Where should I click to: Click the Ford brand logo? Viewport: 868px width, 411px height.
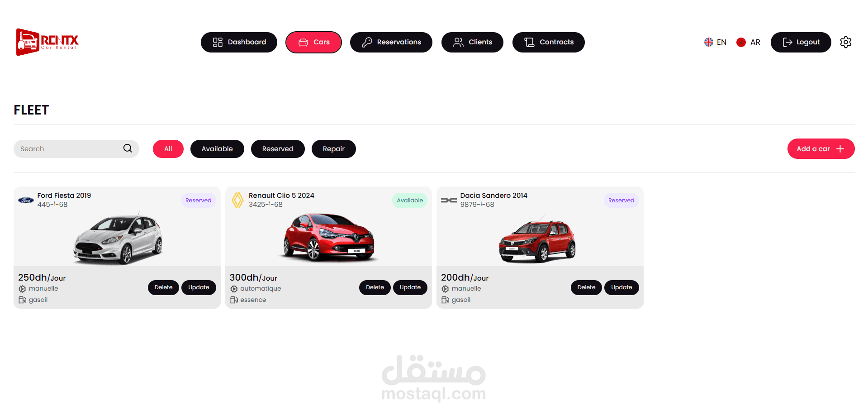tap(26, 200)
